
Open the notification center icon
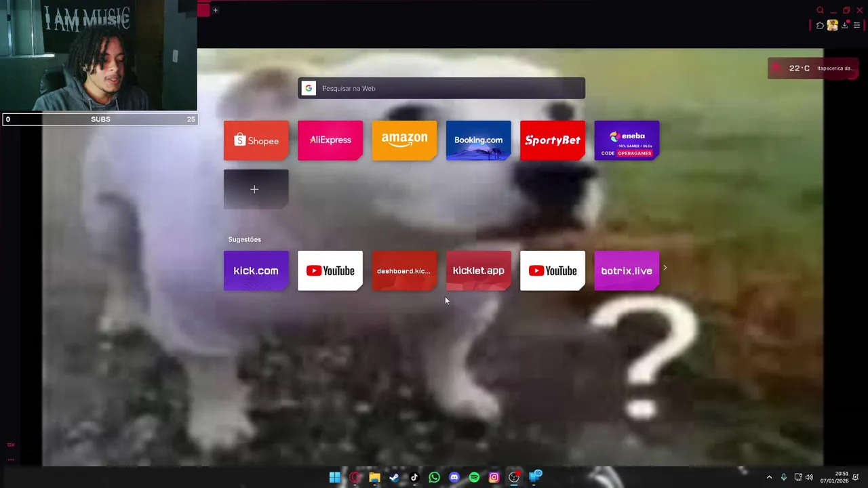coord(856,477)
